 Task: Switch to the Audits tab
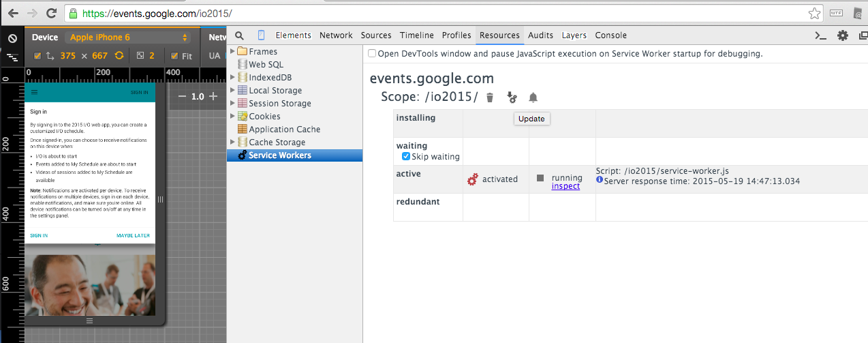540,35
